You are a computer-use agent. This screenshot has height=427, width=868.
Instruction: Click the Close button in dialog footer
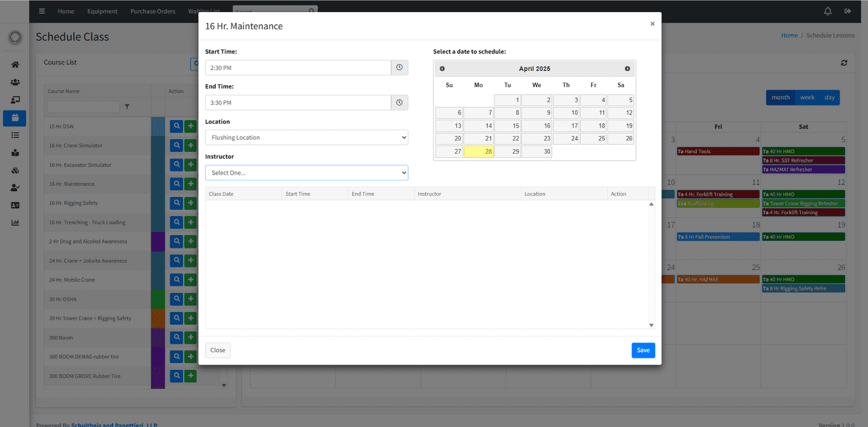[218, 350]
